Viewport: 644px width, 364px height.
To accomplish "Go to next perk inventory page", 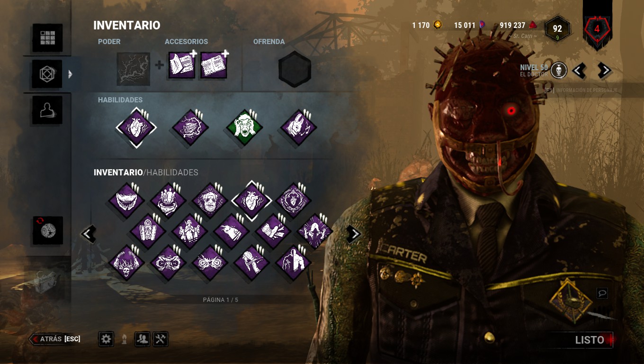I will pyautogui.click(x=354, y=234).
